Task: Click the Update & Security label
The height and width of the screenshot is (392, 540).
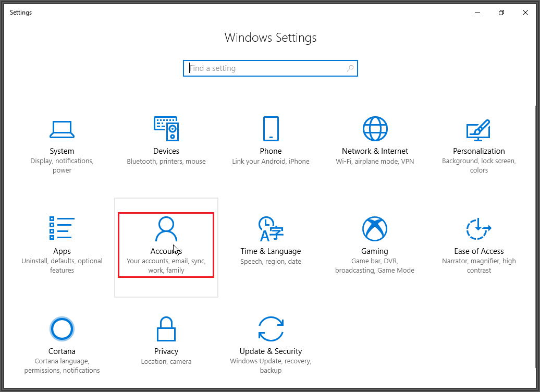Action: [271, 351]
